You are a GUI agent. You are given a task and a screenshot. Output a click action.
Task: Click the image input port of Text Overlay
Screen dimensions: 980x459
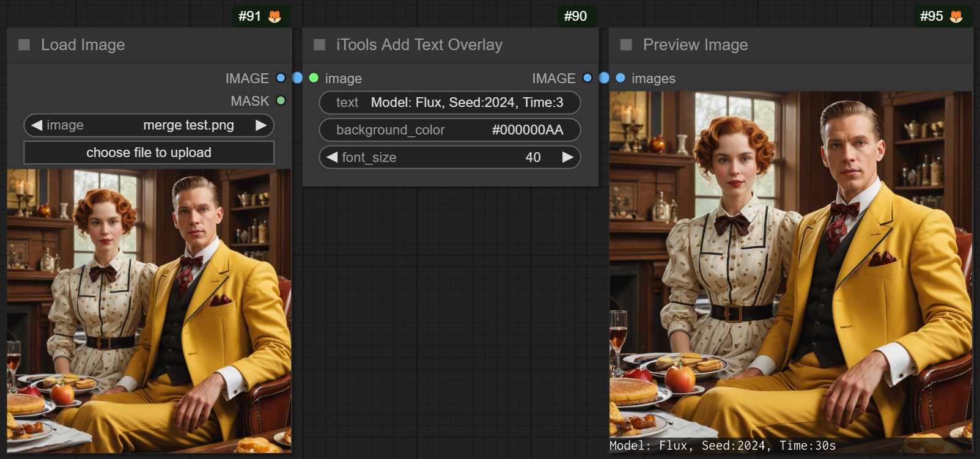[x=314, y=78]
